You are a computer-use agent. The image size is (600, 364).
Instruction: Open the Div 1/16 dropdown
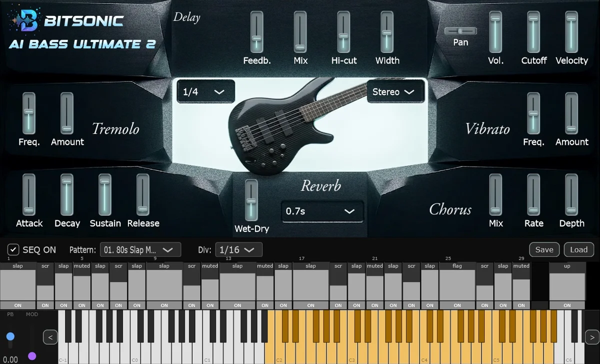click(238, 249)
